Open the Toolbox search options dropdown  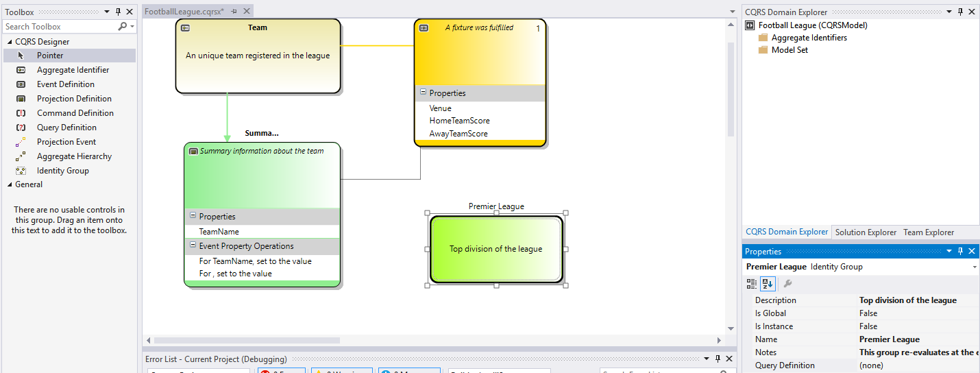tap(132, 26)
